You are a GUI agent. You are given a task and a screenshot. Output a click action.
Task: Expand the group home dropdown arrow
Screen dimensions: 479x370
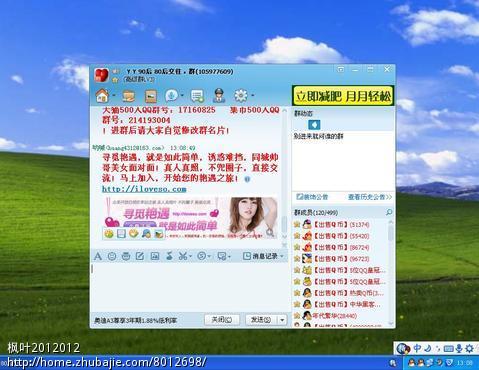click(x=114, y=96)
